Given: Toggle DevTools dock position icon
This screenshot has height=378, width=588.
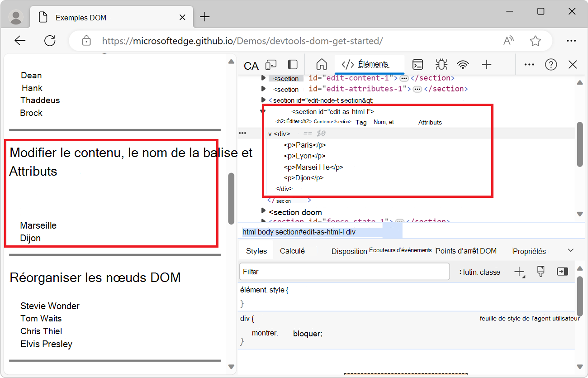Looking at the screenshot, I should click(292, 64).
